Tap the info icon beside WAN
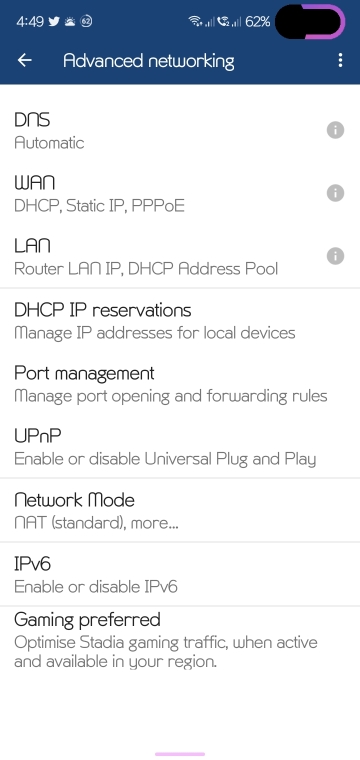 (x=335, y=193)
